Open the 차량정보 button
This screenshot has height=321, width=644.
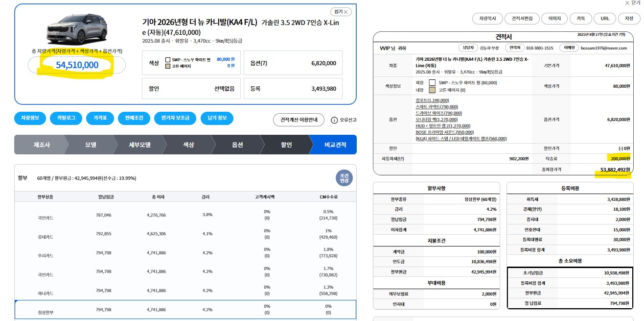(x=30, y=119)
